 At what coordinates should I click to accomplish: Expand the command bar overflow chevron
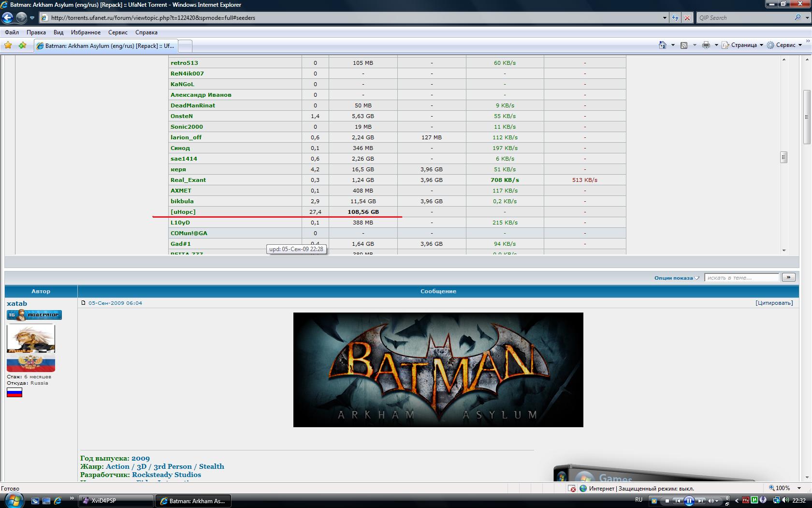808,42
